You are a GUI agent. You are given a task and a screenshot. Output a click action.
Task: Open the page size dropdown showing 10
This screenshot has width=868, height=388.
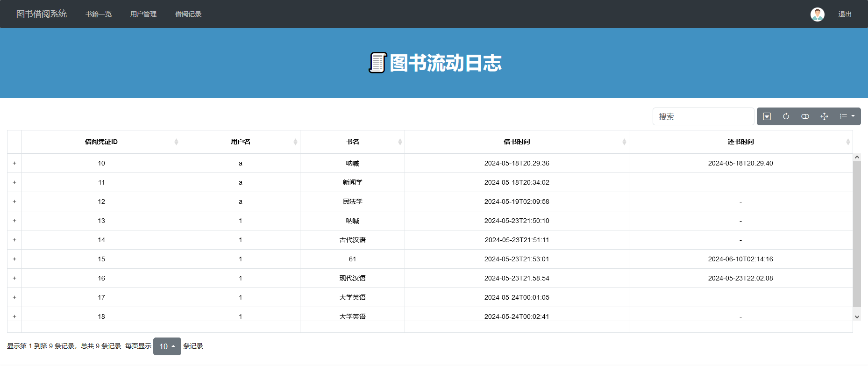coord(167,346)
